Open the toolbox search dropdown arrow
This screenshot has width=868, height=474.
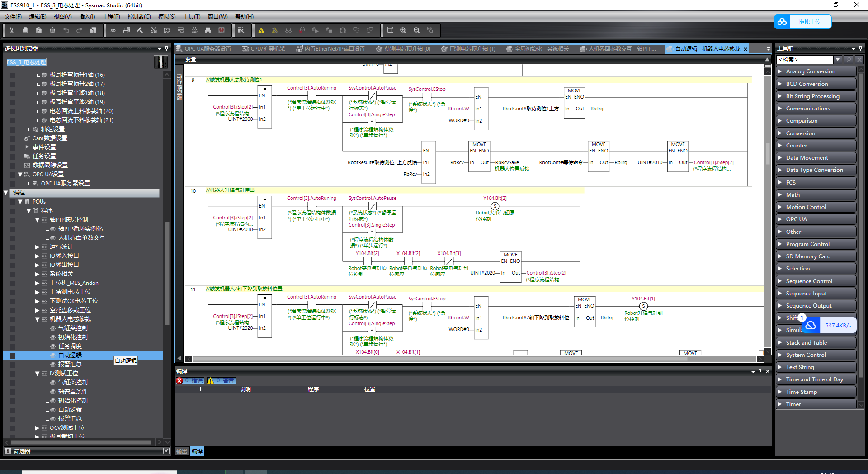click(x=838, y=60)
